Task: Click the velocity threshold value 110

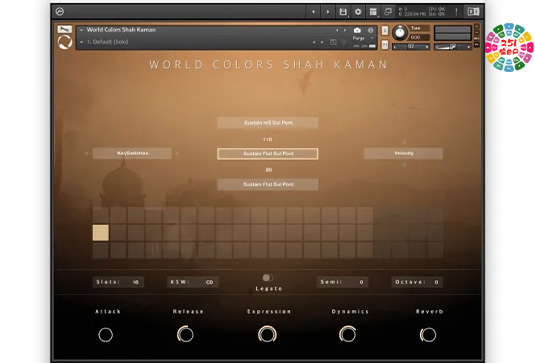Action: [x=268, y=139]
